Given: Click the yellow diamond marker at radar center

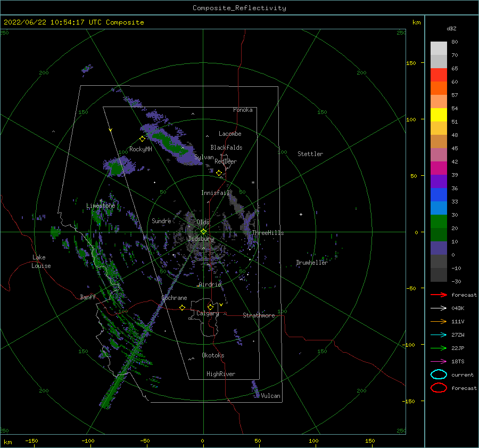Looking at the screenshot, I should point(203,232).
